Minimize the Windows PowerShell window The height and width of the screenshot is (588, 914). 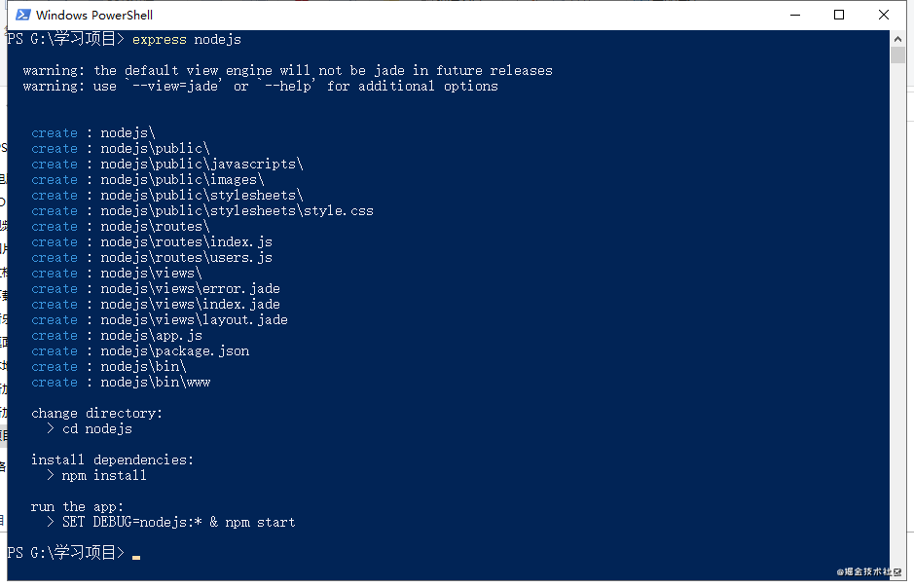795,15
